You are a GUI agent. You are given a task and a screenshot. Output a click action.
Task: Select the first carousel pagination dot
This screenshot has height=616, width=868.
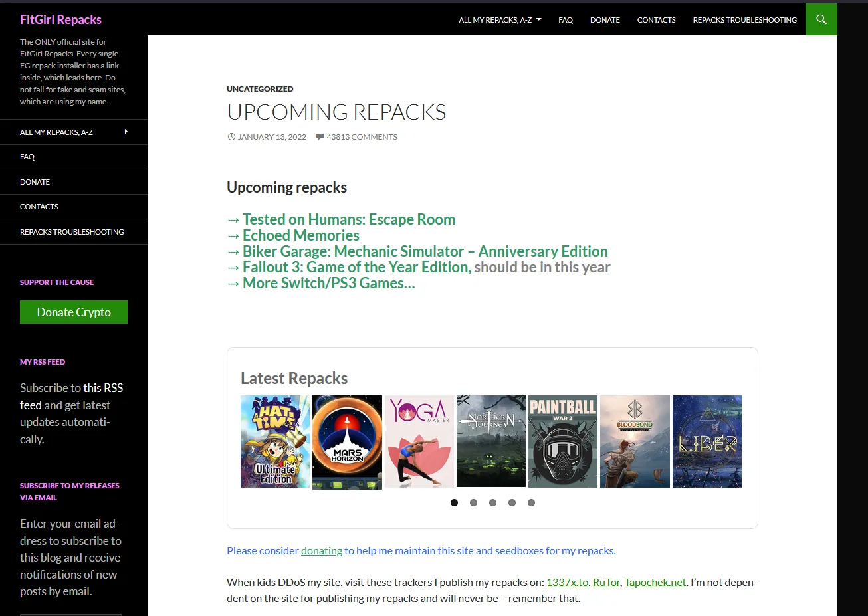[454, 503]
